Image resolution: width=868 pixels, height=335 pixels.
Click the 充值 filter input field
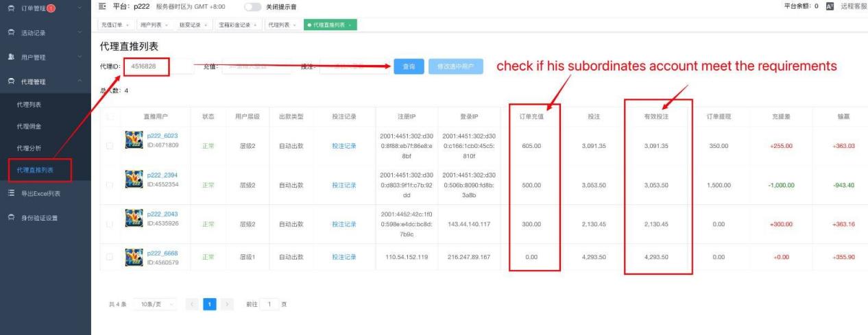[x=257, y=66]
